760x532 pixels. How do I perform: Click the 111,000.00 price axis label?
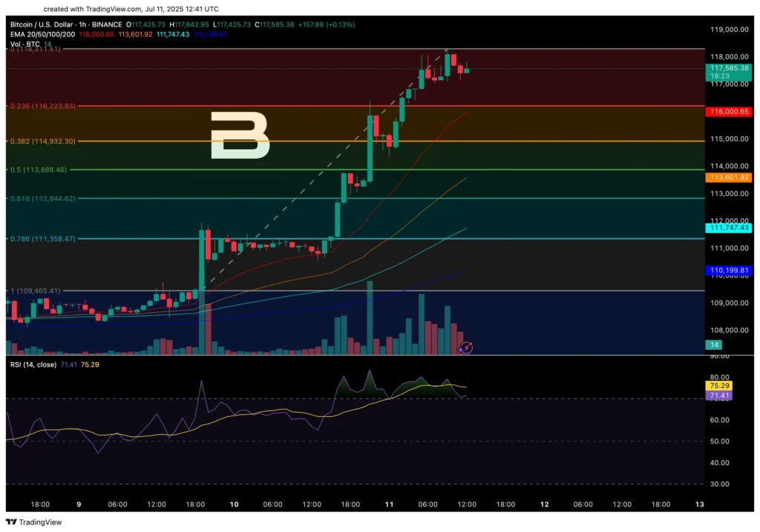(730, 248)
